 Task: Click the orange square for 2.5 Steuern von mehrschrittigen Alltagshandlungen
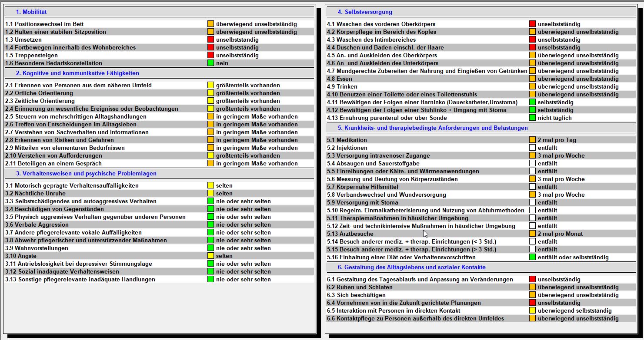coord(210,116)
